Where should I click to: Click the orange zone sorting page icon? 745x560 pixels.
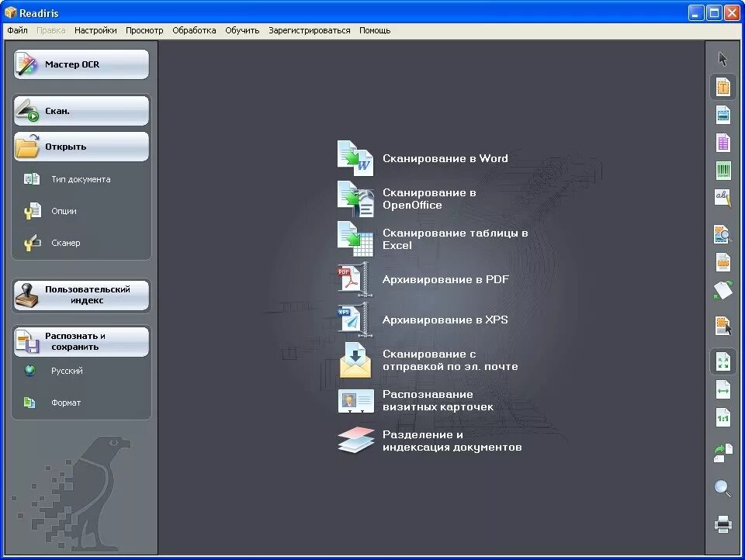(x=722, y=262)
